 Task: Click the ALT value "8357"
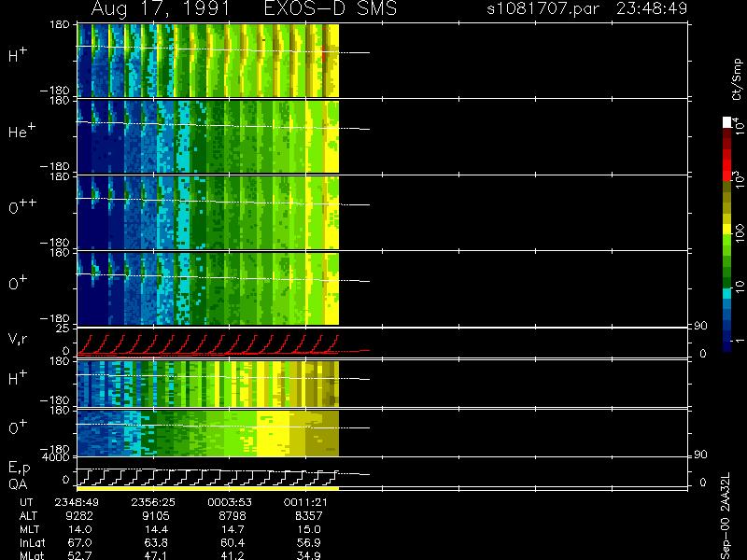tap(308, 516)
